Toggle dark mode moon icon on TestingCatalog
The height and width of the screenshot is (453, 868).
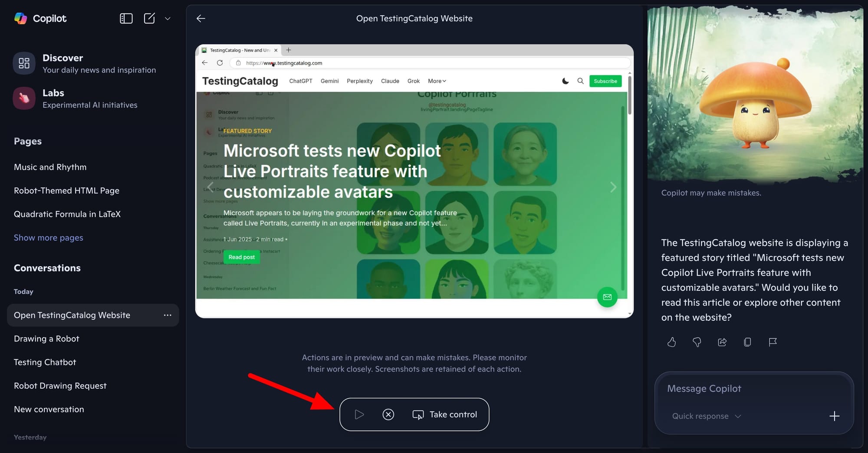(566, 81)
